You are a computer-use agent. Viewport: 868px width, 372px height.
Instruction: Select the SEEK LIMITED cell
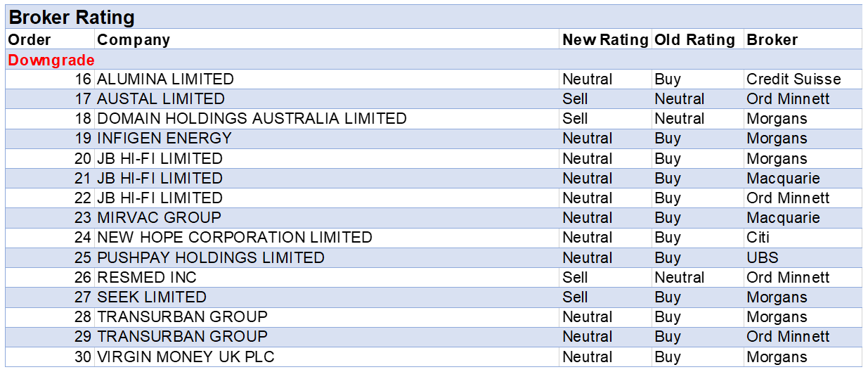(152, 297)
